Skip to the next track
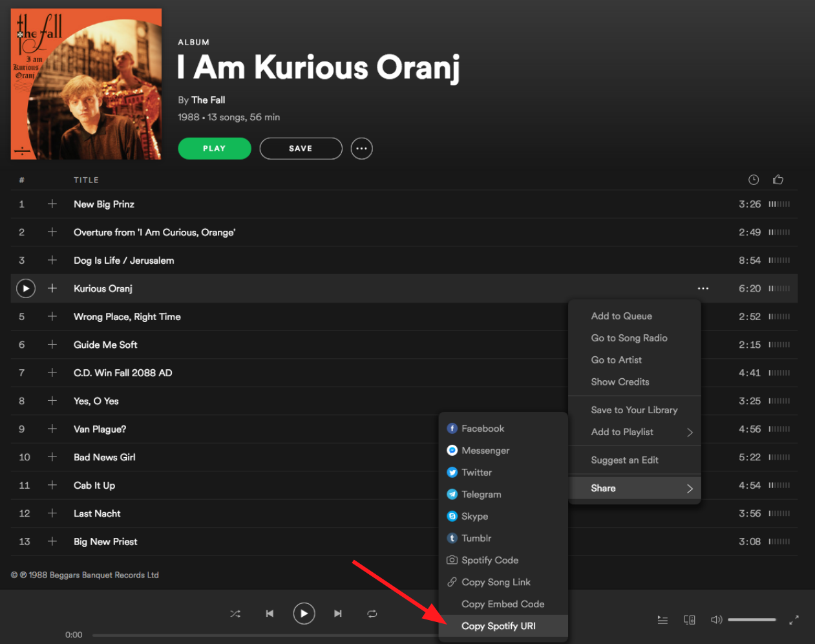 338,614
